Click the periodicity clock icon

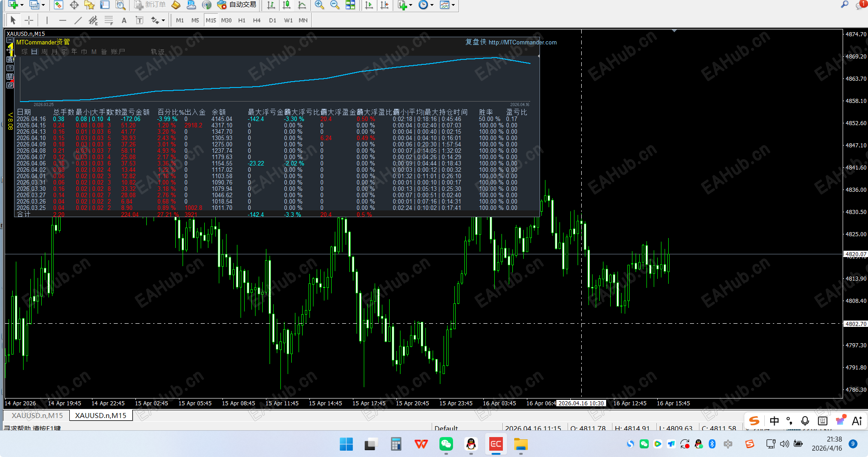(423, 5)
